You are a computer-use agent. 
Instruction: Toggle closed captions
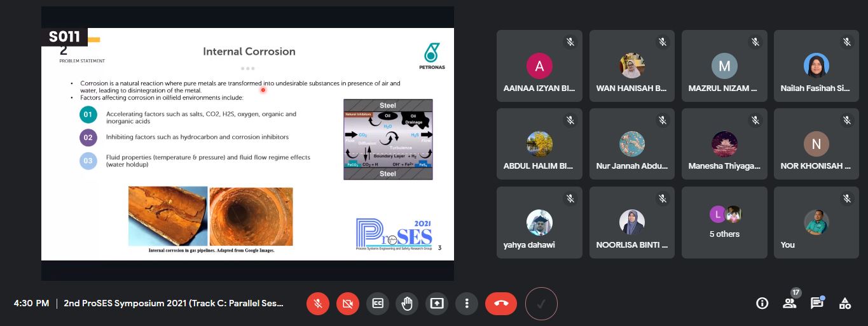tap(377, 303)
